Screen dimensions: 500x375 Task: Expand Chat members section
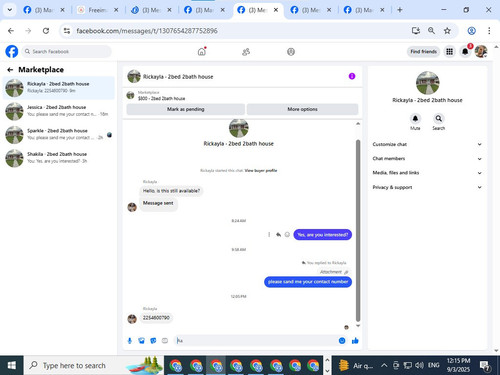point(427,159)
